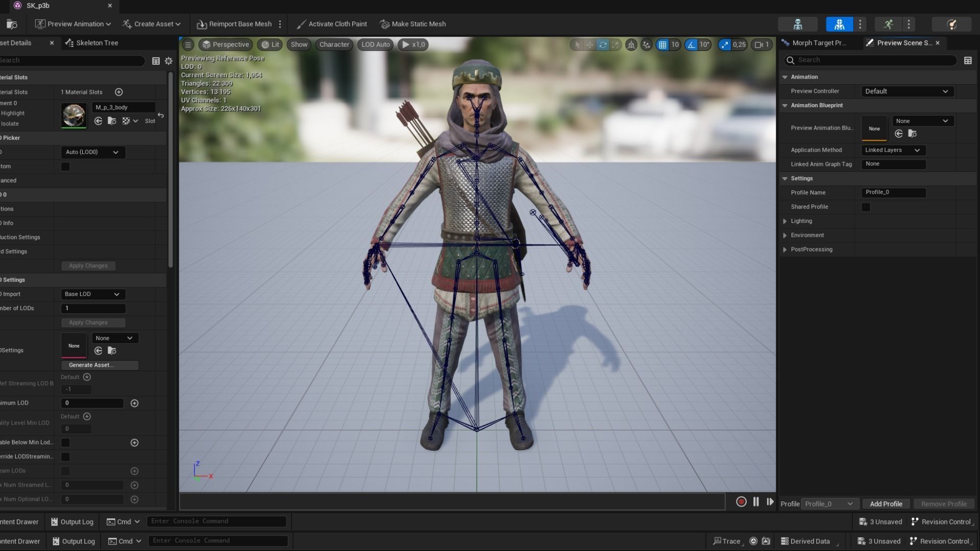Screen dimensions: 980x551
Task: Pause the preview playback
Action: point(756,502)
